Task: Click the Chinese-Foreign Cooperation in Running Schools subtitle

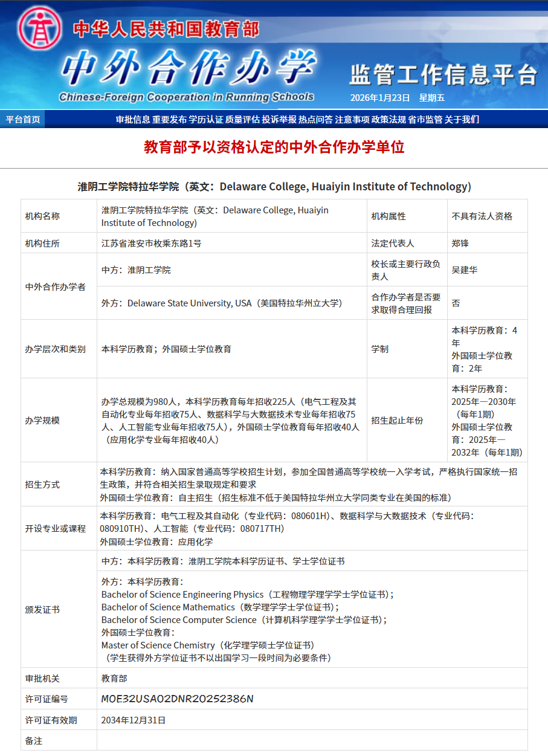Action: tap(187, 97)
